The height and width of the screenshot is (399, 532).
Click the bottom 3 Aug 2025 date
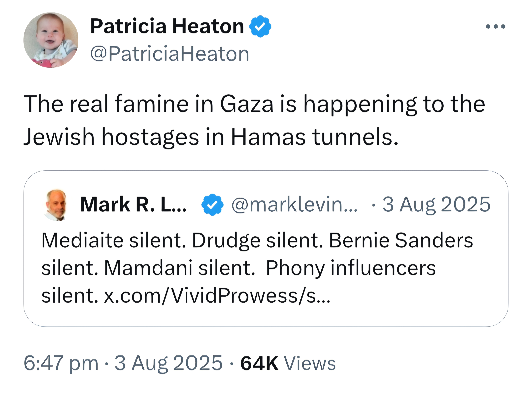point(169,363)
